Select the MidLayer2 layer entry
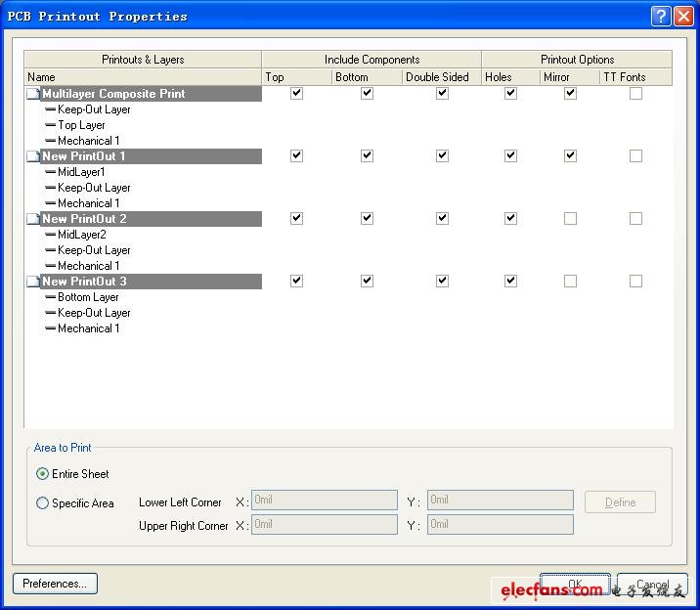Screen dimensions: 700x610 (x=81, y=235)
